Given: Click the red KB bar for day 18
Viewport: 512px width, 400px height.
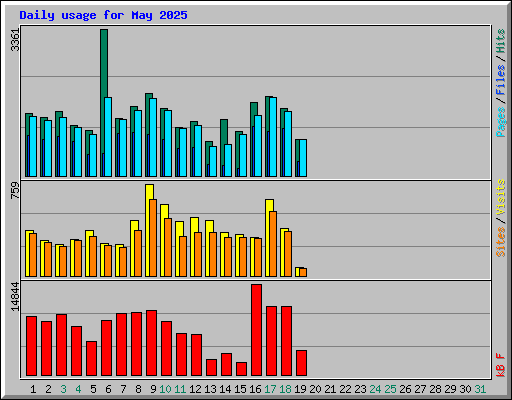Looking at the screenshot, I should point(286,341).
